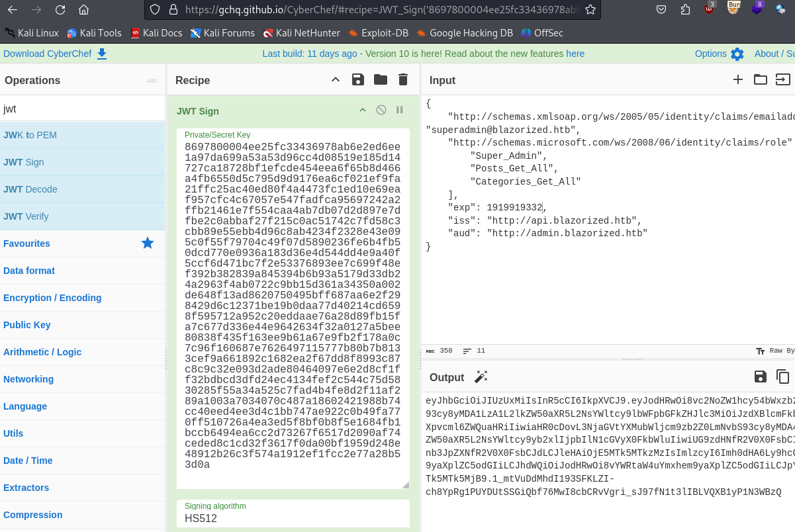Expand the Encryption / Encoding category
This screenshot has height=532, width=795.
[52, 298]
